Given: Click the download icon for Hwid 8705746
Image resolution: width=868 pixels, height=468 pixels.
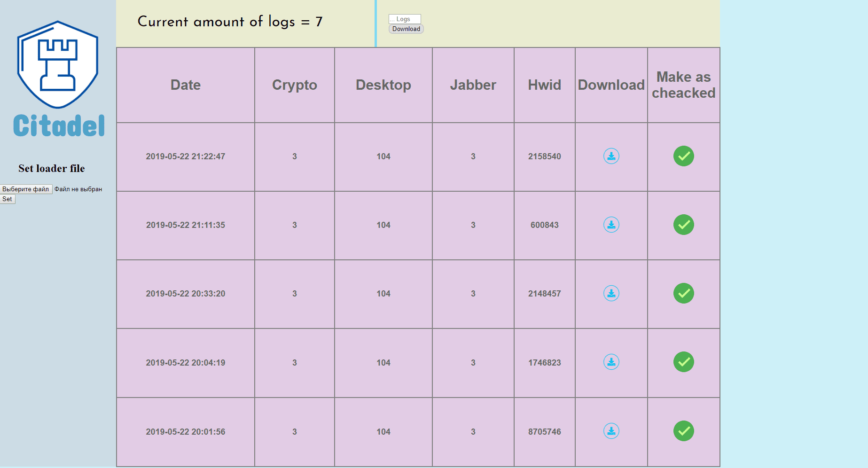Looking at the screenshot, I should [611, 431].
